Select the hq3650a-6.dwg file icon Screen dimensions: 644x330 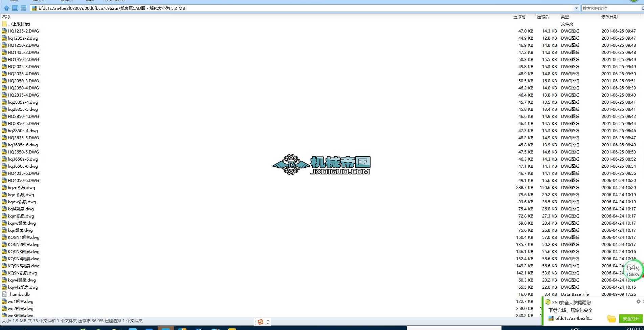[x=4, y=159]
